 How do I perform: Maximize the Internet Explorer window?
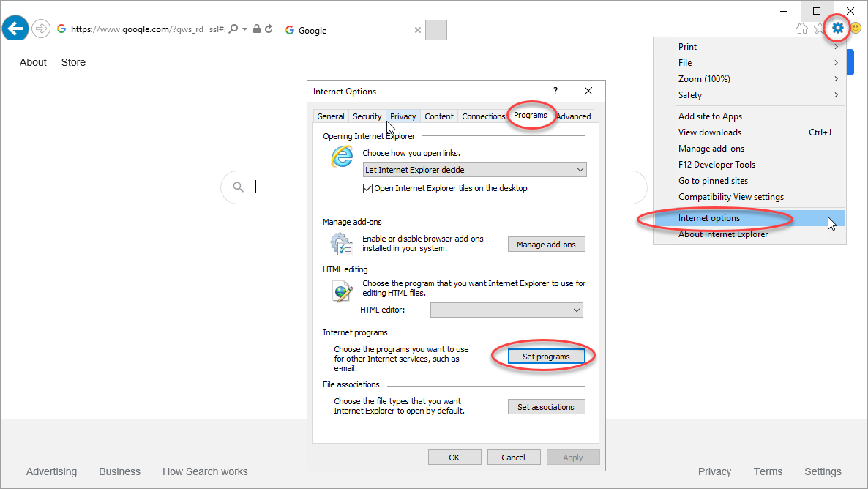(x=817, y=10)
